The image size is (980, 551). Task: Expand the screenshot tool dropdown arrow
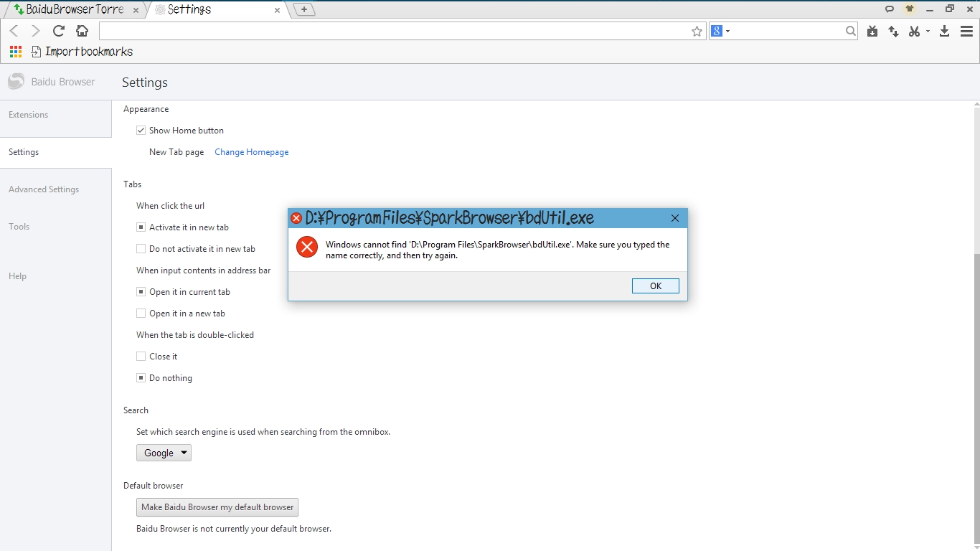pos(928,31)
